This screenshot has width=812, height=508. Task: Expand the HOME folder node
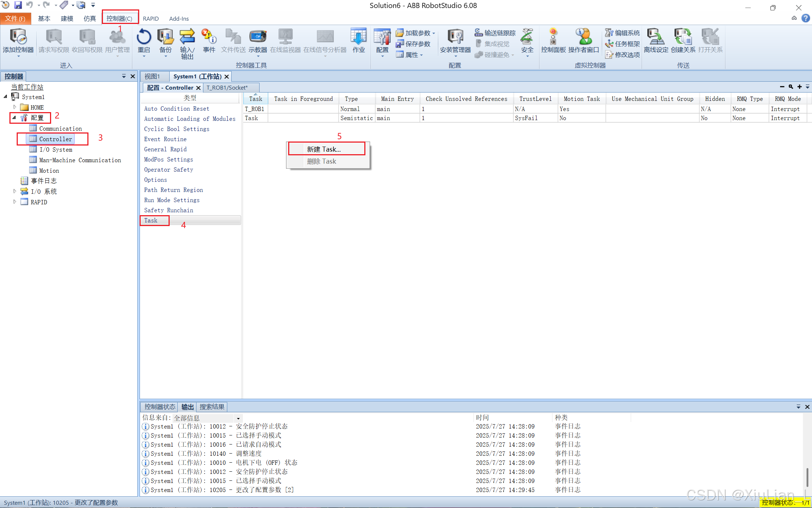point(14,107)
